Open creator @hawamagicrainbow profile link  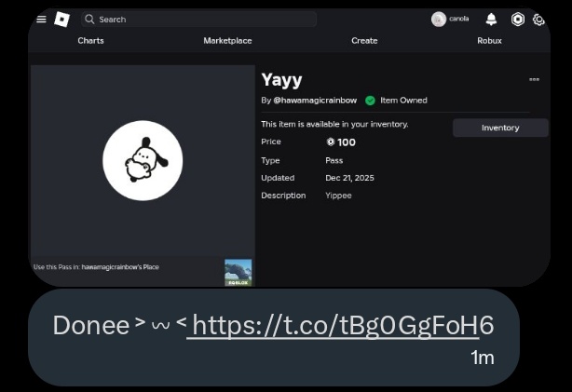pos(315,101)
